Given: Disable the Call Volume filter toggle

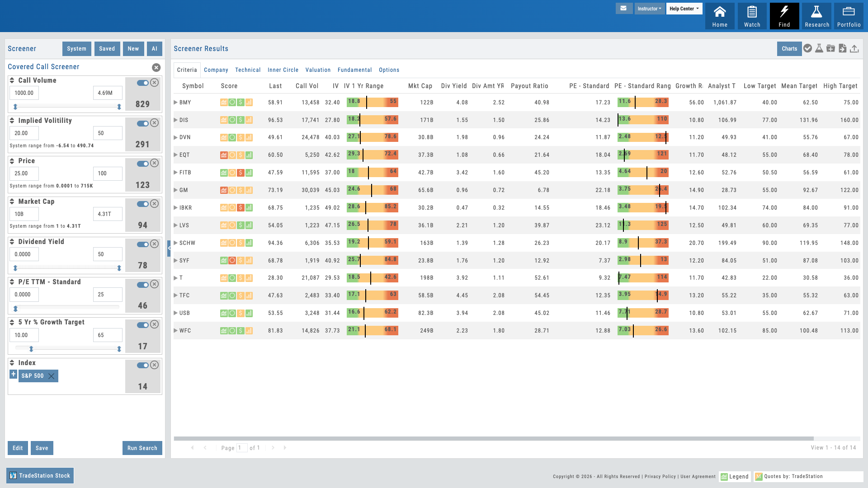Looking at the screenshot, I should tap(143, 83).
